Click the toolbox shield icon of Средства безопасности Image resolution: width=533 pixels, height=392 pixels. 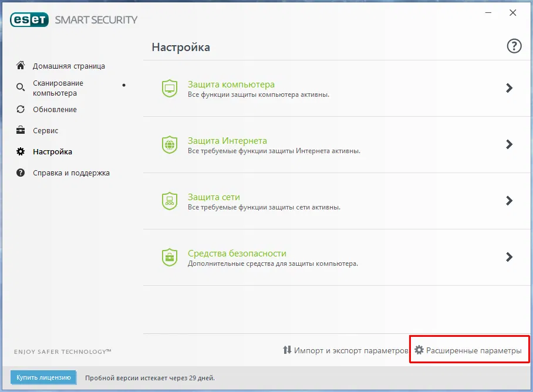(x=170, y=258)
